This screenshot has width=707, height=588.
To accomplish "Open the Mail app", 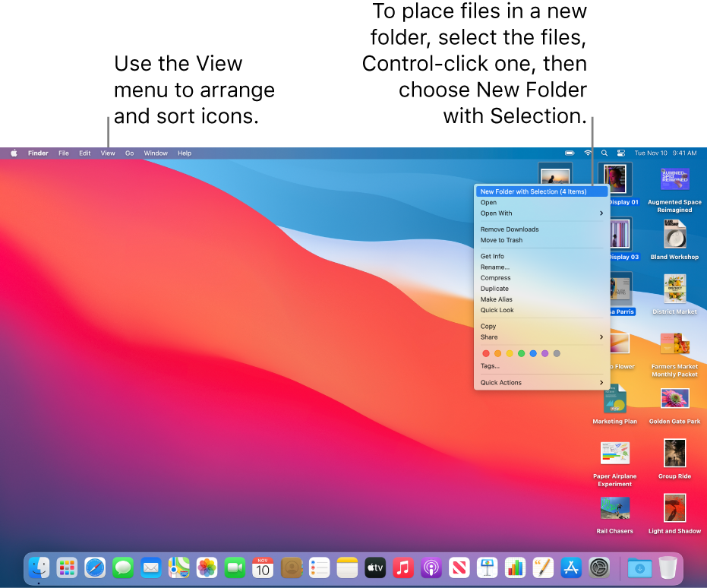I will (x=150, y=567).
